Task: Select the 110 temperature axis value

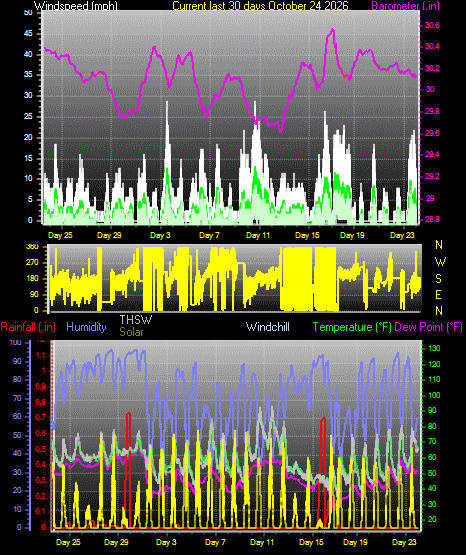Action: 434,379
